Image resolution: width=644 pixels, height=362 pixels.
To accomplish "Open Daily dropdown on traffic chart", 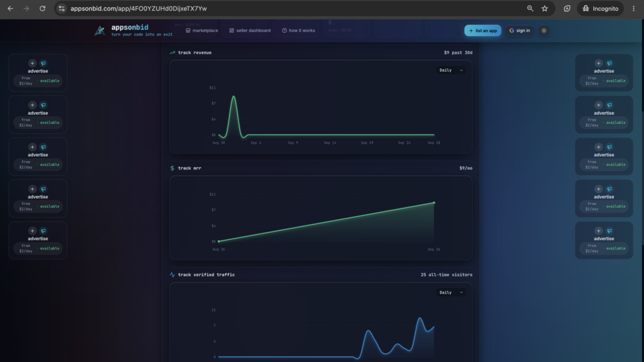I will [x=451, y=293].
